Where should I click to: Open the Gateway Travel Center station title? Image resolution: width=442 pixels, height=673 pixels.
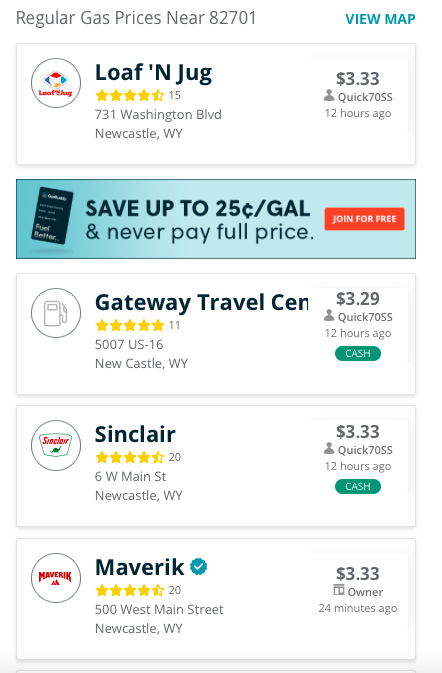pyautogui.click(x=202, y=302)
